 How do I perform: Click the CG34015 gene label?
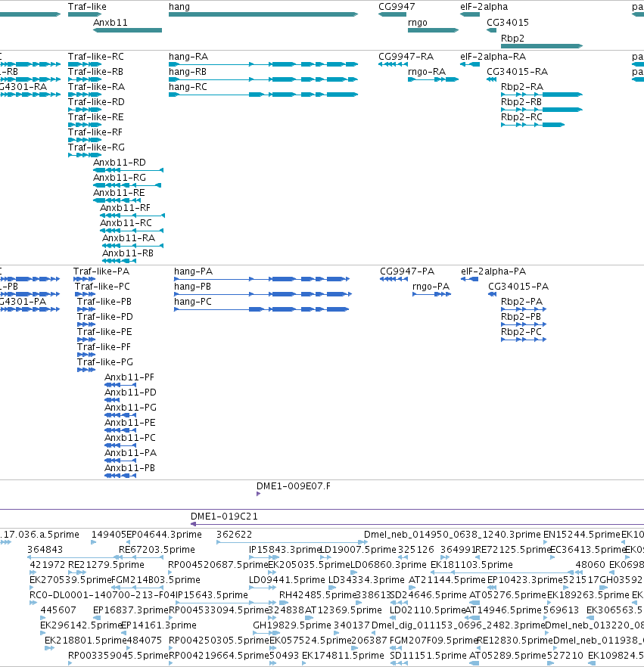pyautogui.click(x=508, y=23)
